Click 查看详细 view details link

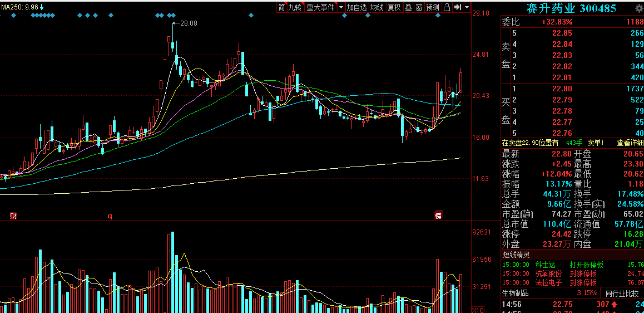[630, 143]
